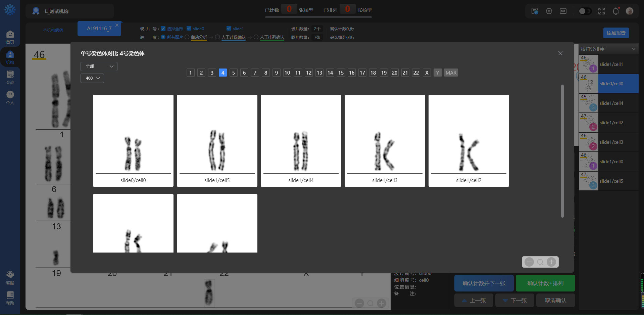Expand the 全部 dropdown

[x=99, y=66]
